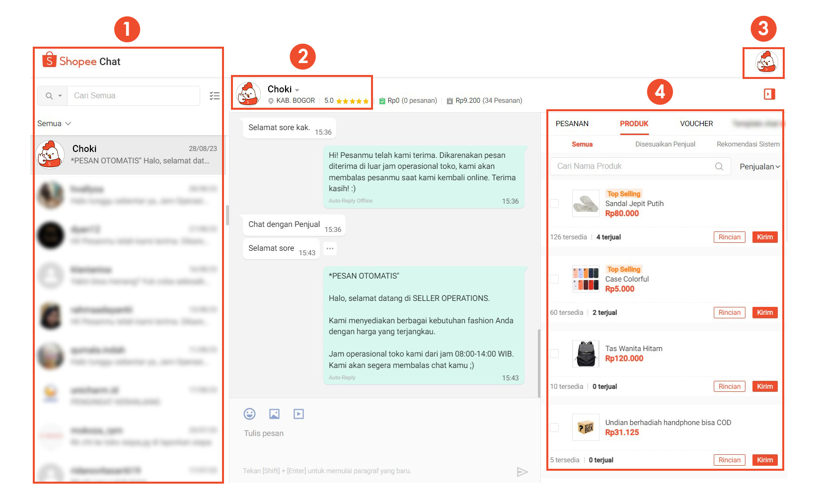Expand the Choki name dropdown in chat header

coord(297,89)
